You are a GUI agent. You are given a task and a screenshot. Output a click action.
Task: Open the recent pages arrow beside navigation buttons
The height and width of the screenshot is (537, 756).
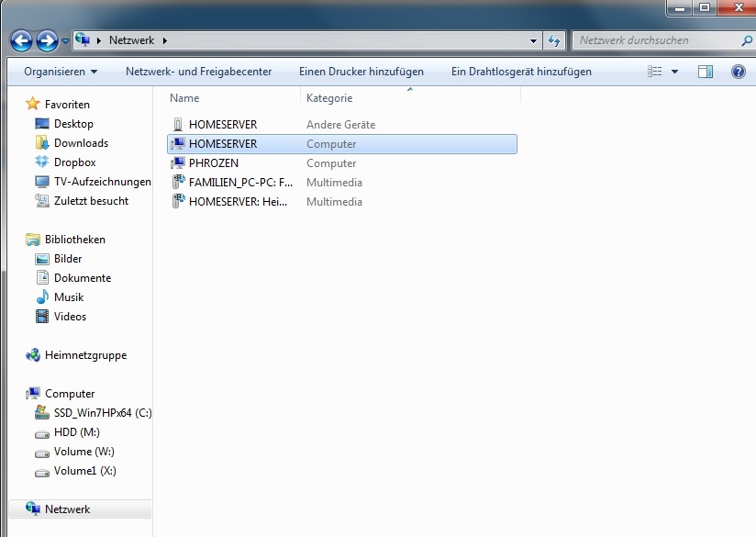coord(65,41)
